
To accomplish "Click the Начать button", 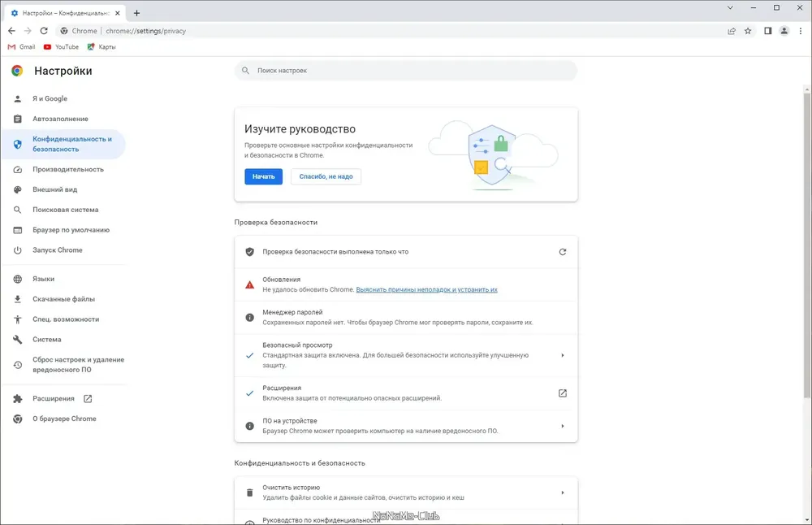I will click(264, 176).
